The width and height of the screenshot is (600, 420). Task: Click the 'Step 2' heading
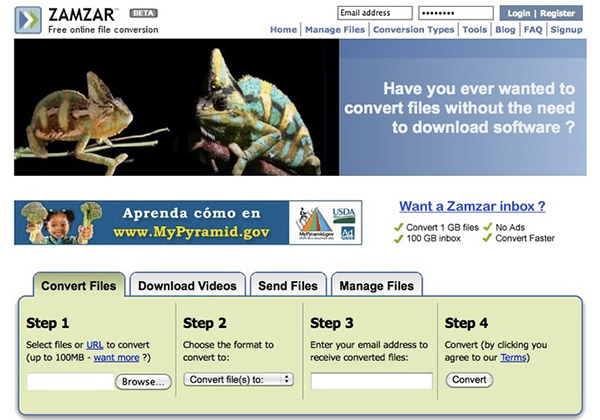pos(205,323)
